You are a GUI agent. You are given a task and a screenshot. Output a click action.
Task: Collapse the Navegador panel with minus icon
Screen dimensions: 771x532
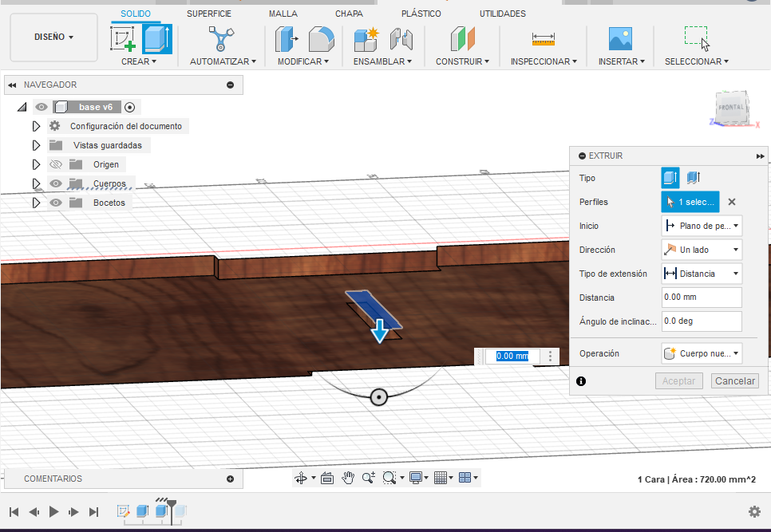point(230,85)
